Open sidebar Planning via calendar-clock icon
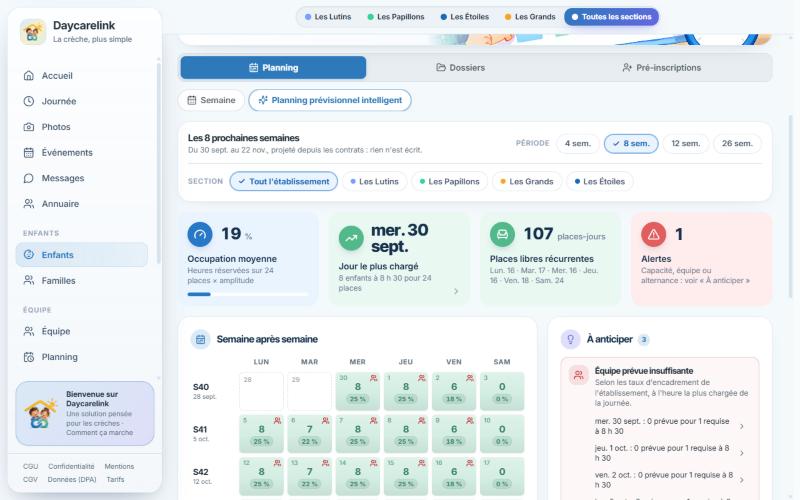Screen dimensions: 800x500 pos(29,357)
